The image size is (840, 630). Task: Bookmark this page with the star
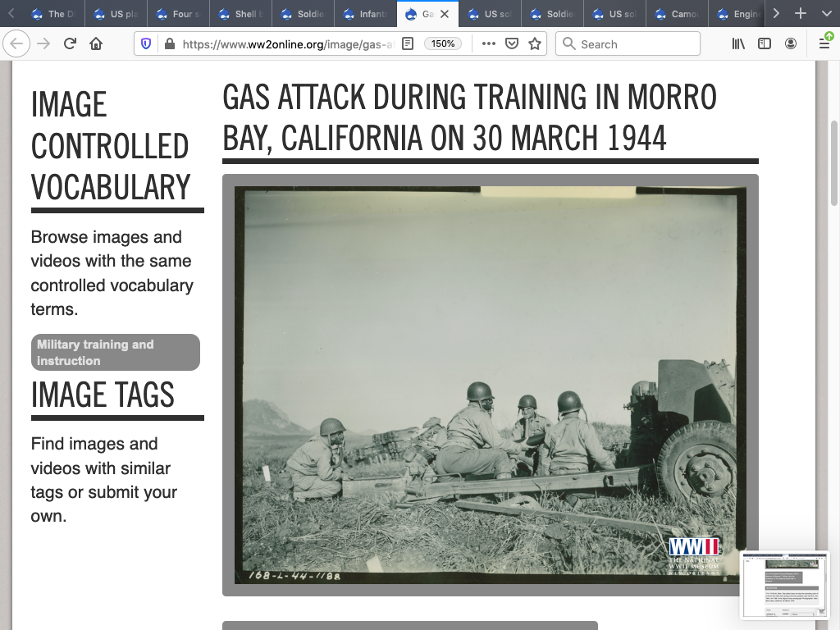coord(535,44)
